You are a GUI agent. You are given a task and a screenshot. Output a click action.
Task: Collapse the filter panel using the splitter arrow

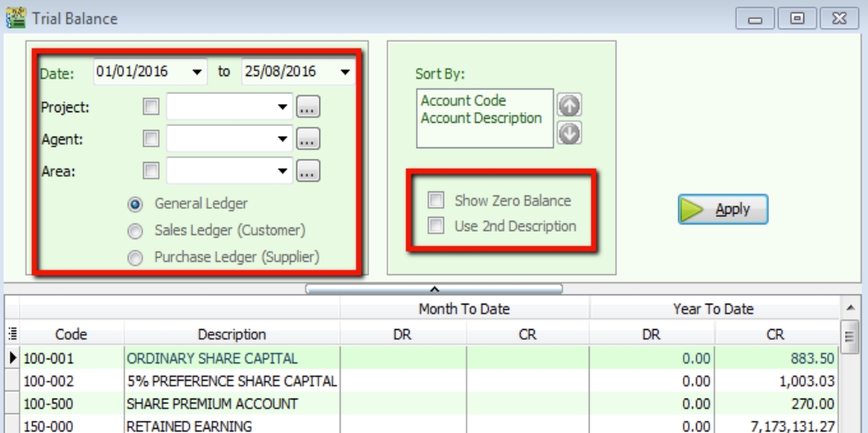pos(434,288)
